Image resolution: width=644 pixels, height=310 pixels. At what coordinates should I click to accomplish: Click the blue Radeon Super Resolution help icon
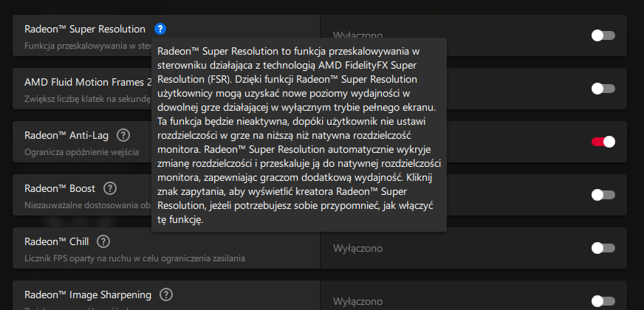coord(160,30)
